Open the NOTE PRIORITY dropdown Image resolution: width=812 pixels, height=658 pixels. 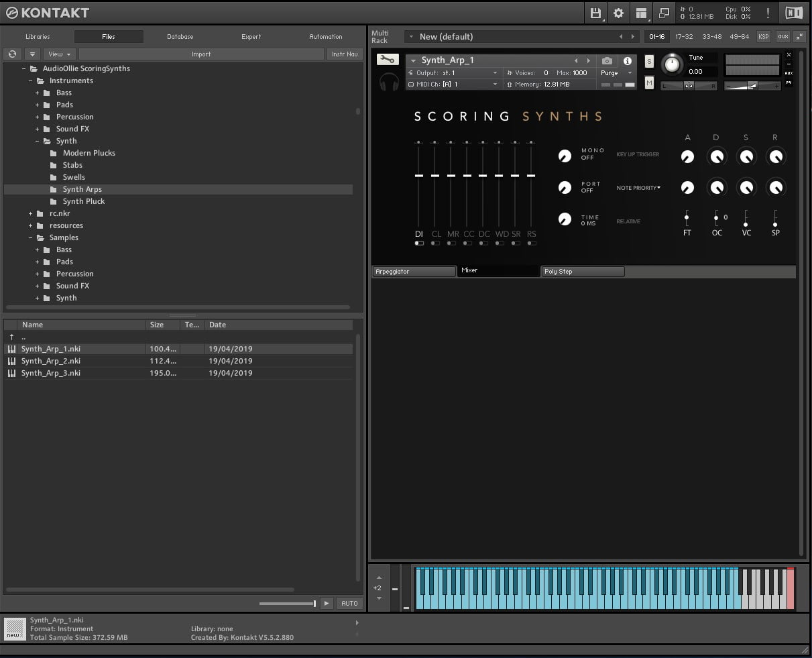[638, 188]
